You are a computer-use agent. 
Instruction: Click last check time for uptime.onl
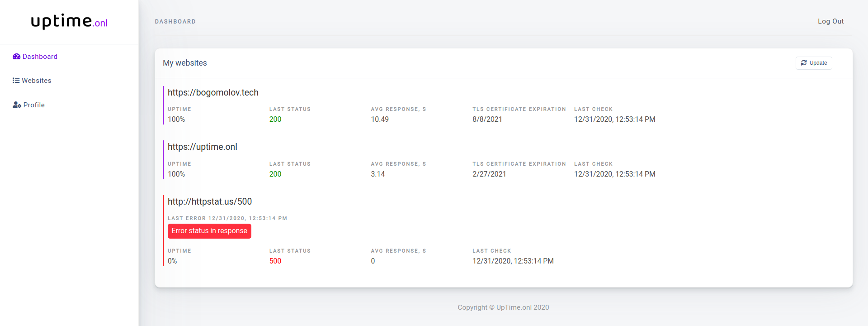615,174
